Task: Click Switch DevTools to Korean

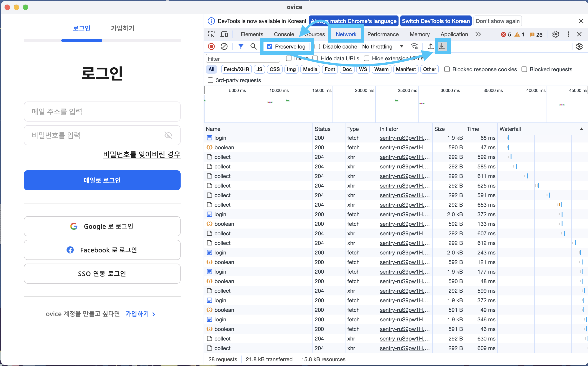Action: coord(436,21)
